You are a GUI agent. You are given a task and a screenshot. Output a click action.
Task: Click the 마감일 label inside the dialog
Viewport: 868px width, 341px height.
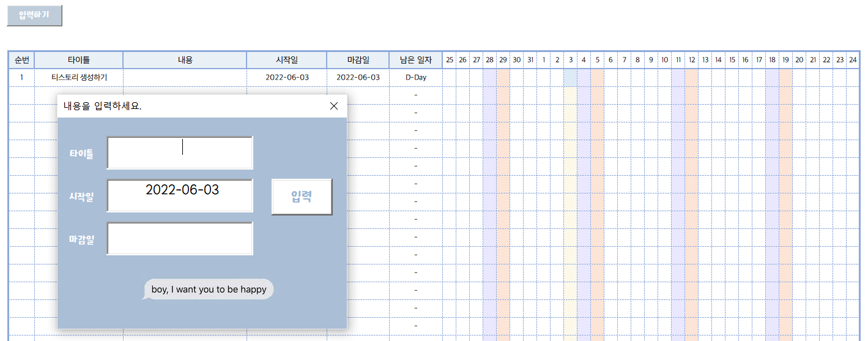click(x=81, y=239)
